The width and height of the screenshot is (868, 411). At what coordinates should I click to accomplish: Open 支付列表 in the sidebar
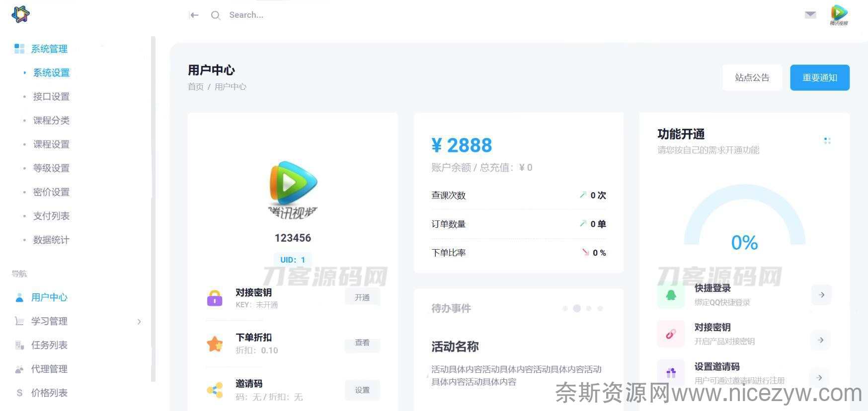[51, 216]
